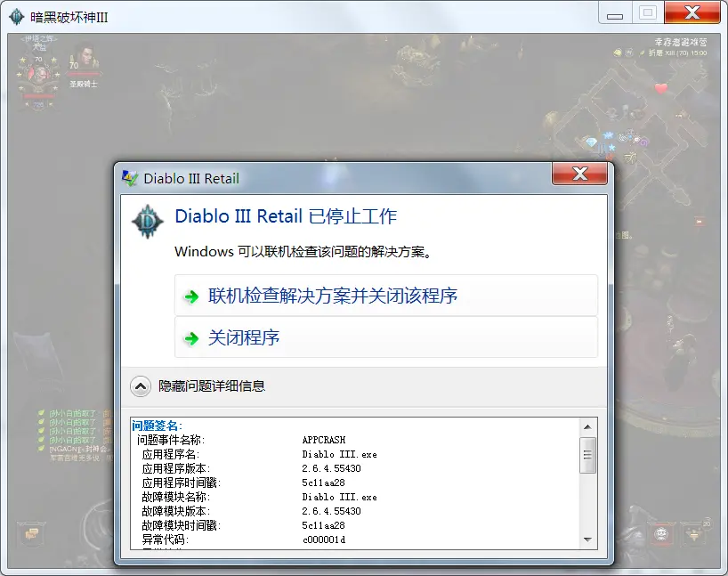Collapse details via 隐藏问题详细信息 chevron
The image size is (728, 576).
(141, 386)
